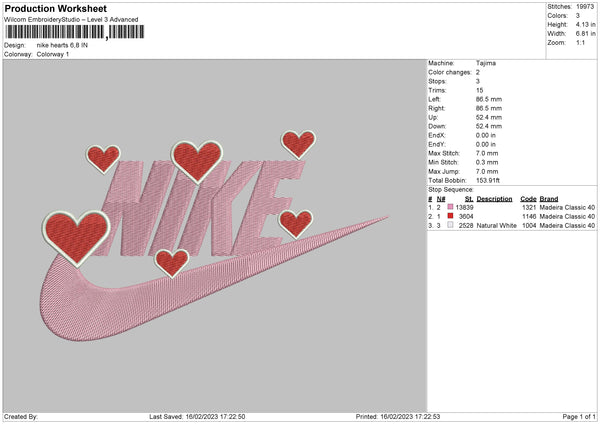Screen dimensions: 600x424
Task: Click thread code 1321
Action: (x=529, y=207)
